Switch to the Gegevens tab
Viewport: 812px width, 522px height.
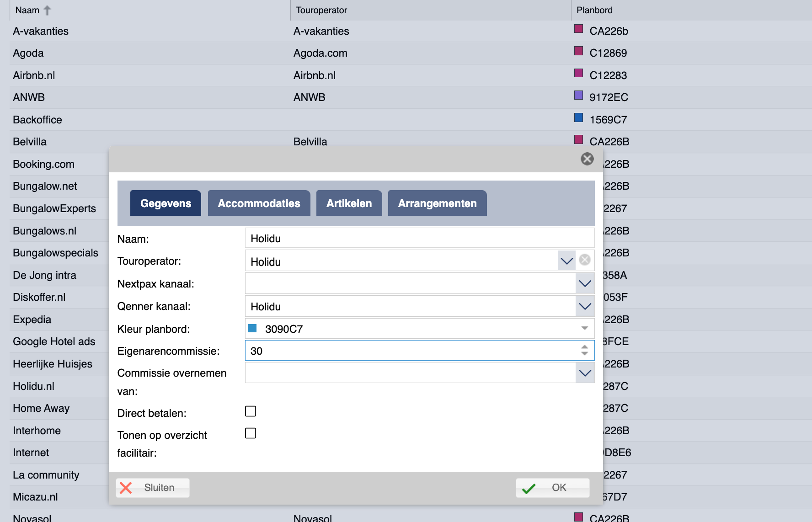pos(166,203)
